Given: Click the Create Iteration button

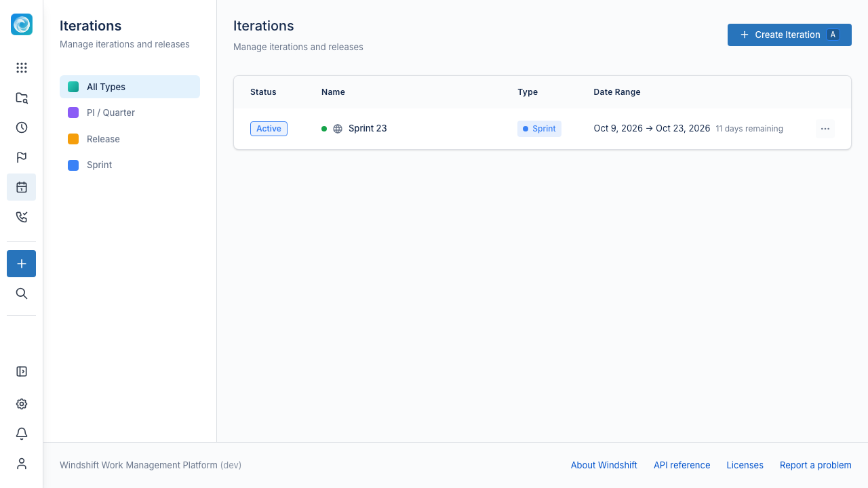Looking at the screenshot, I should coord(789,35).
